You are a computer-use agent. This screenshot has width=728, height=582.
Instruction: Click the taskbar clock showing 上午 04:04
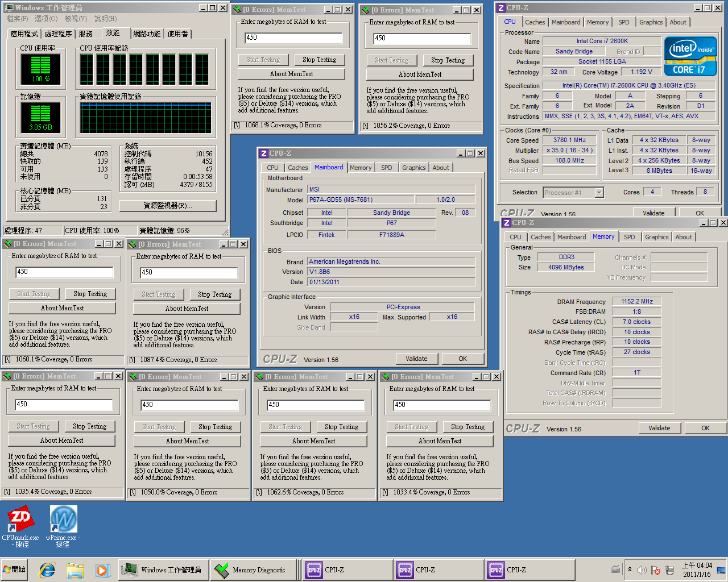697,569
